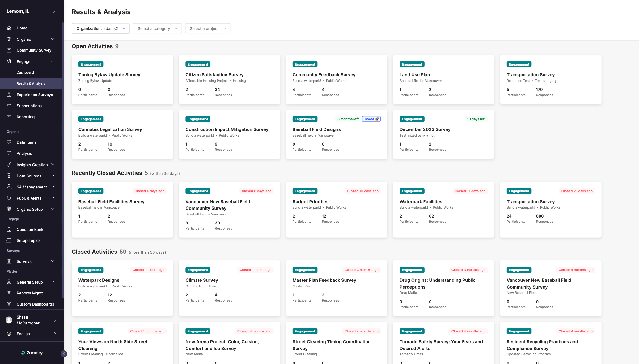Click the Setup Topics icon
639x364 pixels.
coord(9,240)
